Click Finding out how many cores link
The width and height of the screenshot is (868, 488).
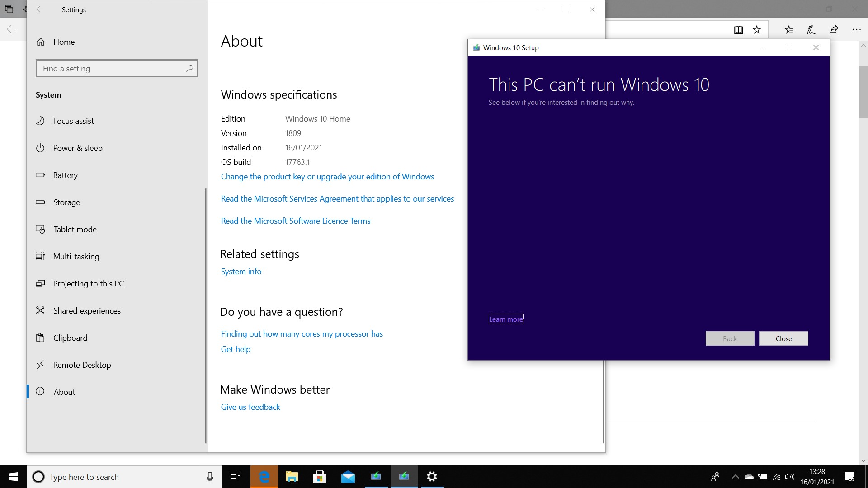(x=302, y=334)
